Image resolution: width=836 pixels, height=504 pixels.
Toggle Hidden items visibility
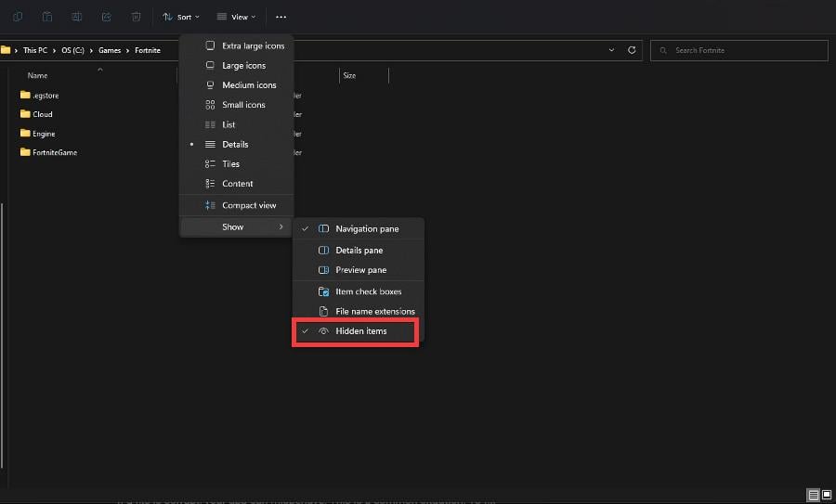tap(360, 331)
